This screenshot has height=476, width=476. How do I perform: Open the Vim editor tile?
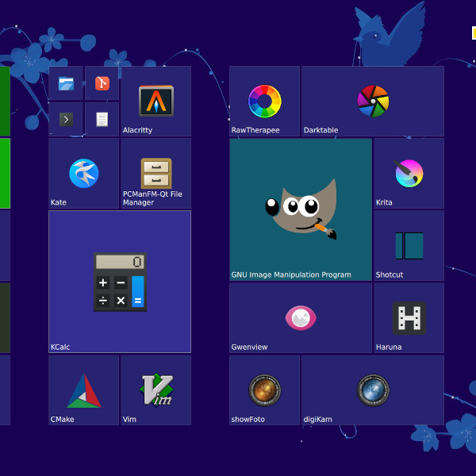pyautogui.click(x=155, y=390)
